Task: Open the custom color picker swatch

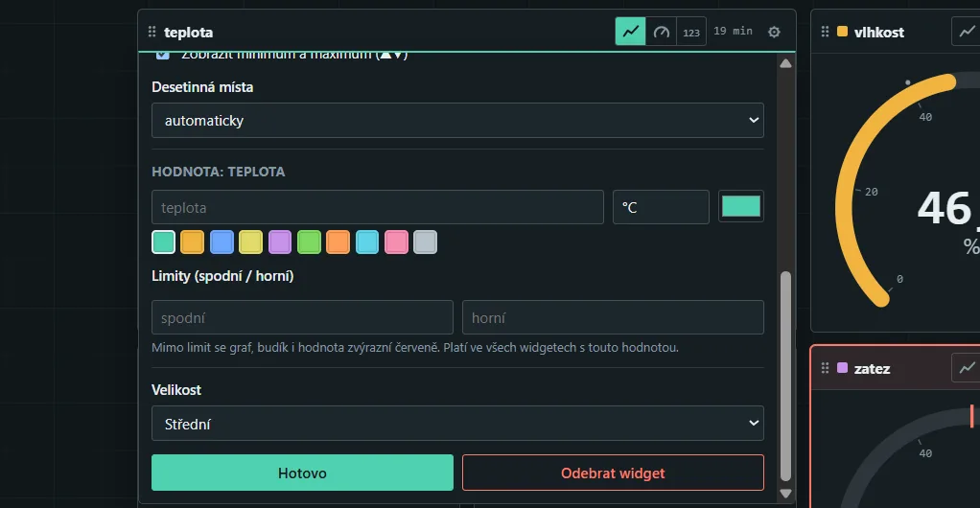Action: coord(740,206)
